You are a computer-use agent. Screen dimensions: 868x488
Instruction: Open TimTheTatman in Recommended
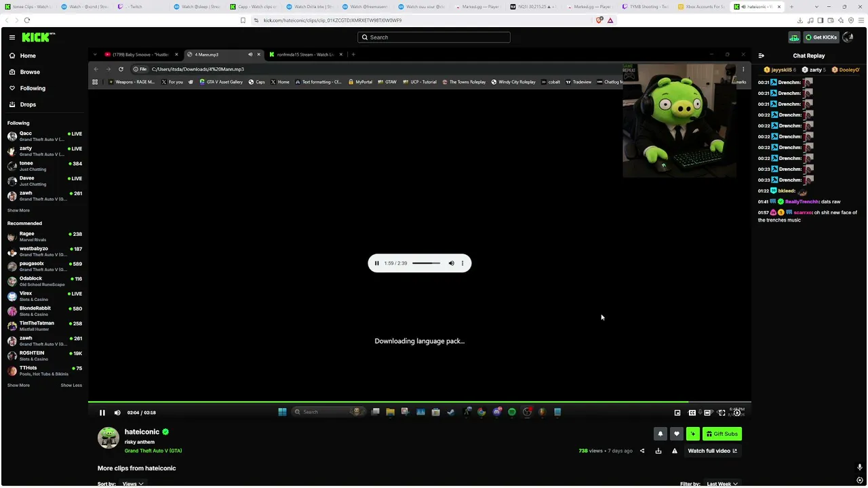(44, 326)
